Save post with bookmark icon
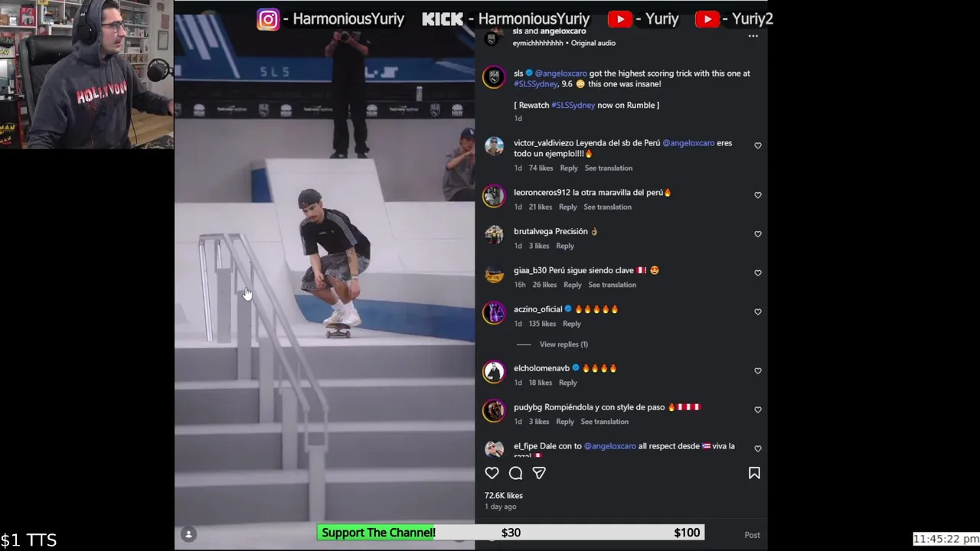 point(754,473)
